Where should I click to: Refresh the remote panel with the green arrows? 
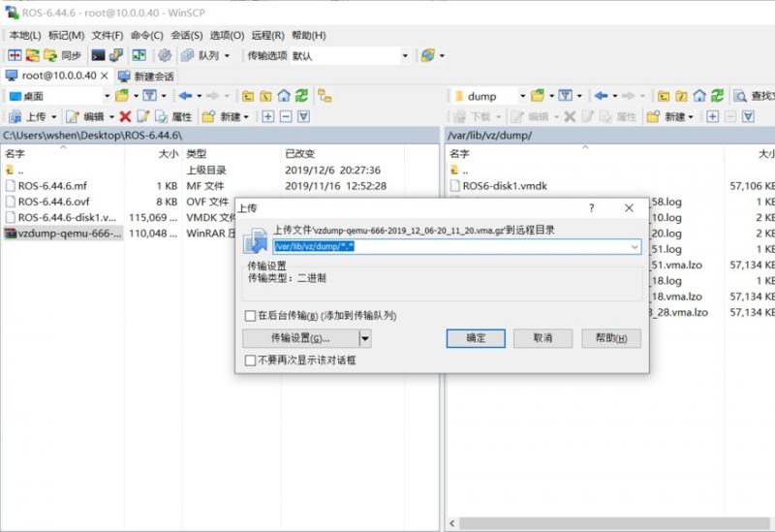click(x=717, y=95)
